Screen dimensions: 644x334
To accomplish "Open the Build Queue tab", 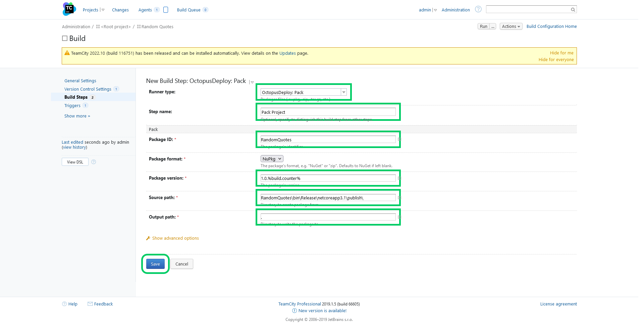I will pyautogui.click(x=189, y=10).
